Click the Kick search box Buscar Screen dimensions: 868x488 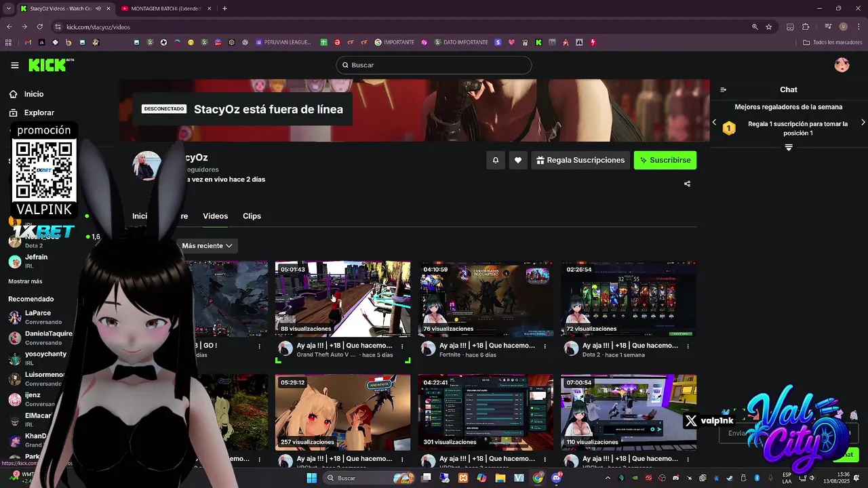pos(434,65)
